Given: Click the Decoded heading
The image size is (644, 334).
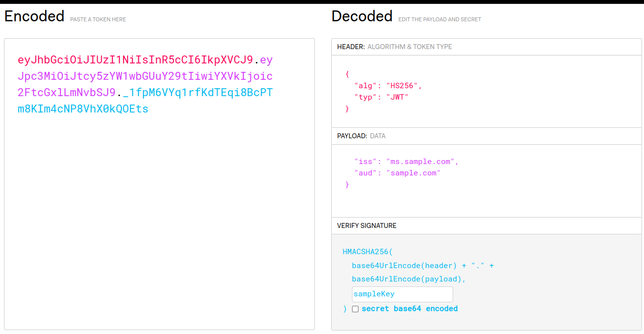Looking at the screenshot, I should 362,16.
